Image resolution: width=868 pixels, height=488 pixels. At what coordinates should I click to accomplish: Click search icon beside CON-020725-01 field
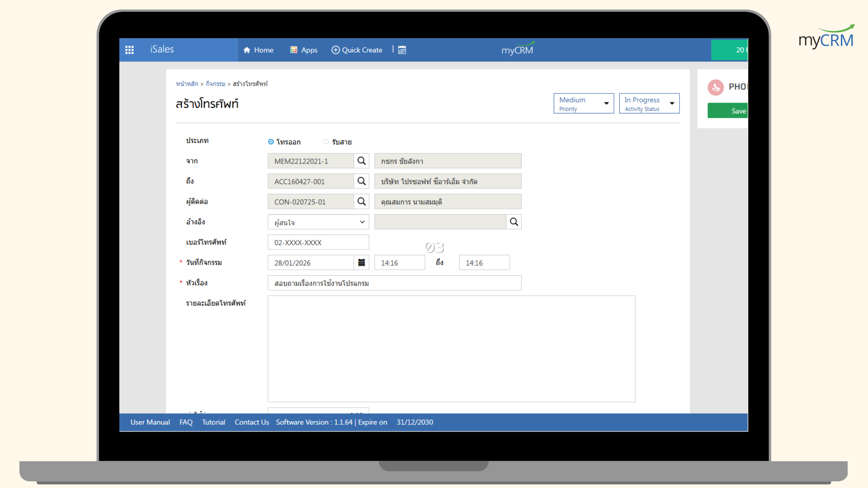point(361,202)
